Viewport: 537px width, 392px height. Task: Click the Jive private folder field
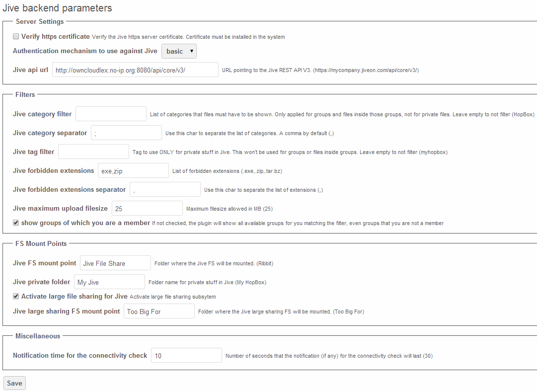[109, 281]
